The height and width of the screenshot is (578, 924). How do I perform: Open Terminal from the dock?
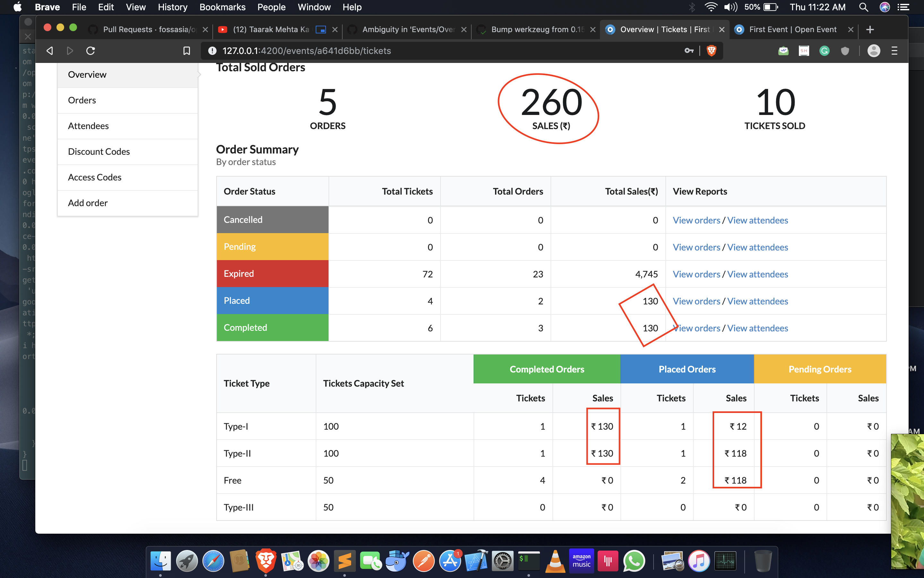click(529, 561)
